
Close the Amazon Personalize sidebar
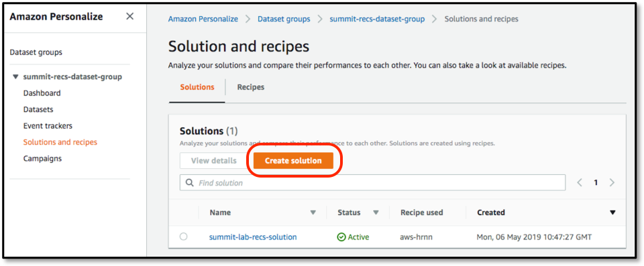pos(129,17)
